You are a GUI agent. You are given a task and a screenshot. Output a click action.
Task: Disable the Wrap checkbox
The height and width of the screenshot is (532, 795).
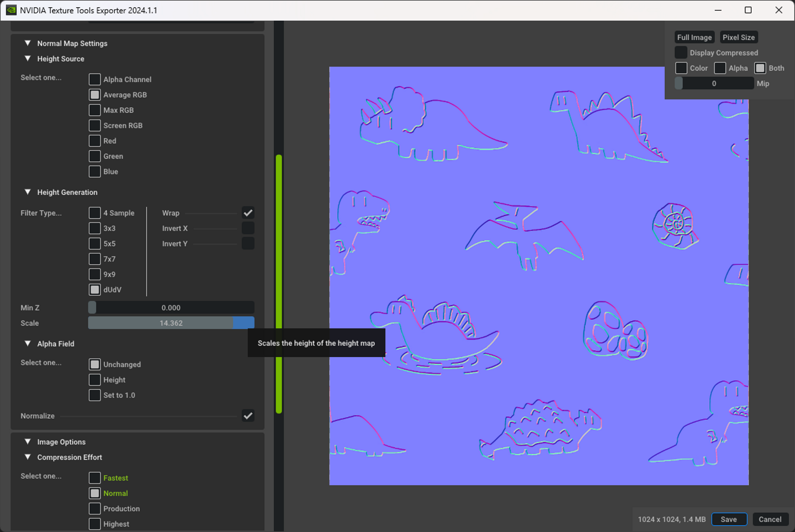[248, 213]
